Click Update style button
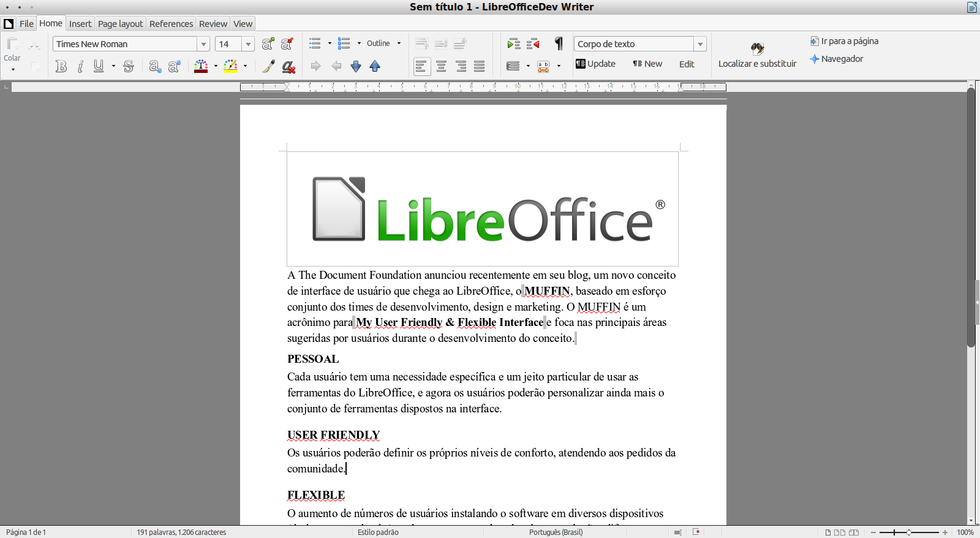Viewport: 980px width, 538px height. click(595, 64)
